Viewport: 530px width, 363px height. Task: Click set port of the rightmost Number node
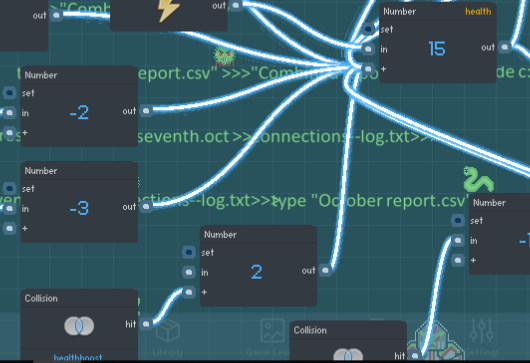click(x=458, y=221)
